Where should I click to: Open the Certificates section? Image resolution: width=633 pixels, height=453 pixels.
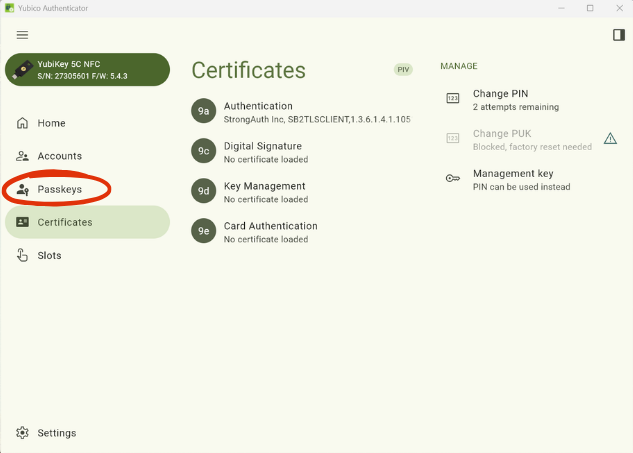click(x=88, y=222)
